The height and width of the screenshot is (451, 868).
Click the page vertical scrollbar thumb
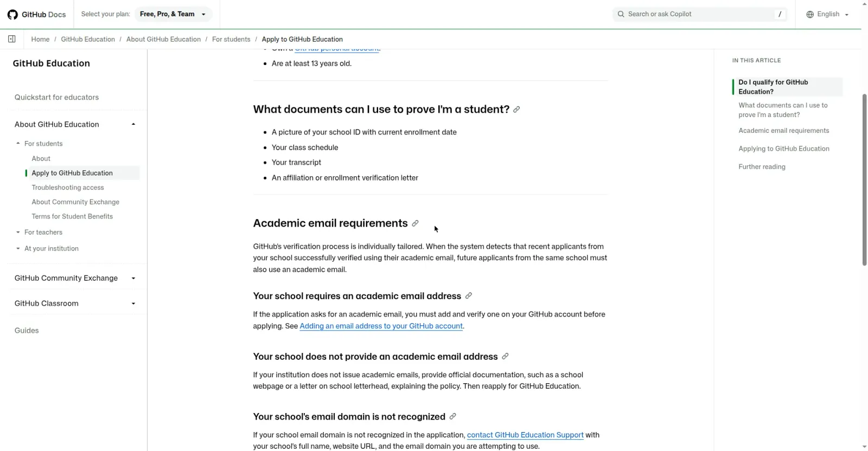(x=865, y=179)
